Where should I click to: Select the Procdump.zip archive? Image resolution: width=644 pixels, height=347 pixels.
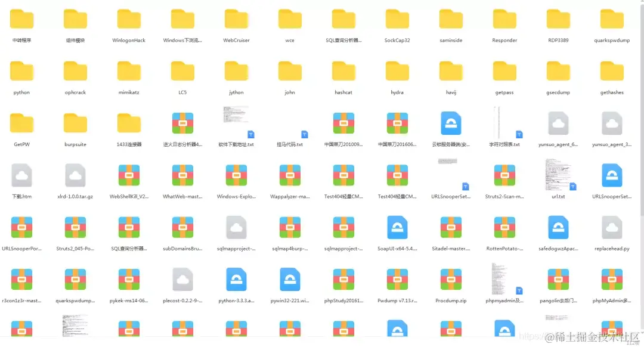pos(451,280)
